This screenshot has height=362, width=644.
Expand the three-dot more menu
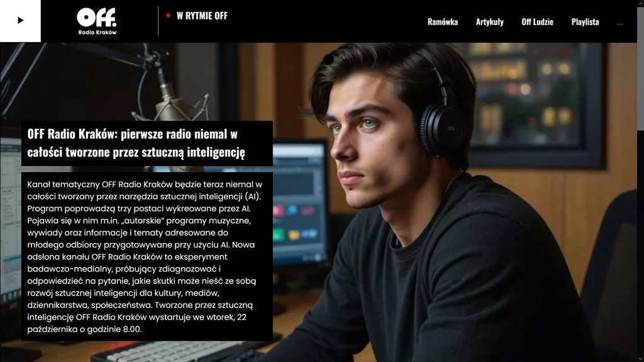click(620, 23)
